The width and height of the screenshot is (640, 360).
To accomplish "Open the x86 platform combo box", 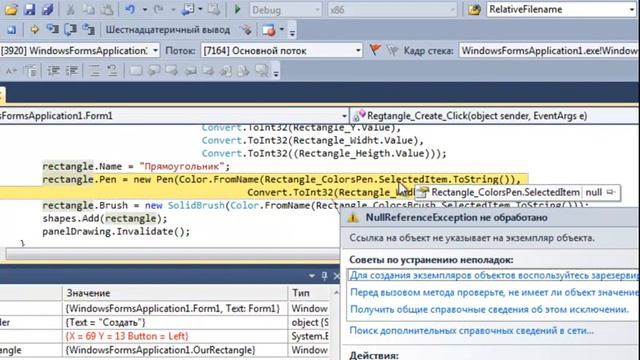I will (x=392, y=10).
